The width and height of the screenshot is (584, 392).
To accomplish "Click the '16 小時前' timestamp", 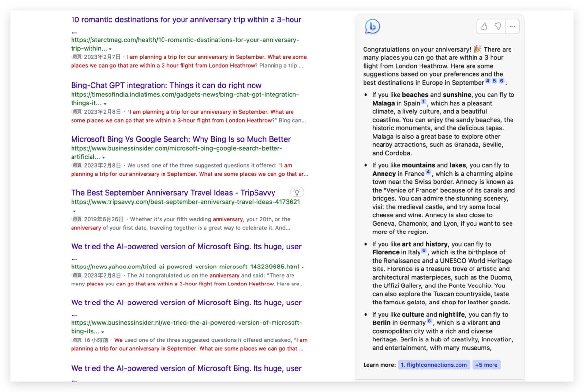I will tap(97, 340).
